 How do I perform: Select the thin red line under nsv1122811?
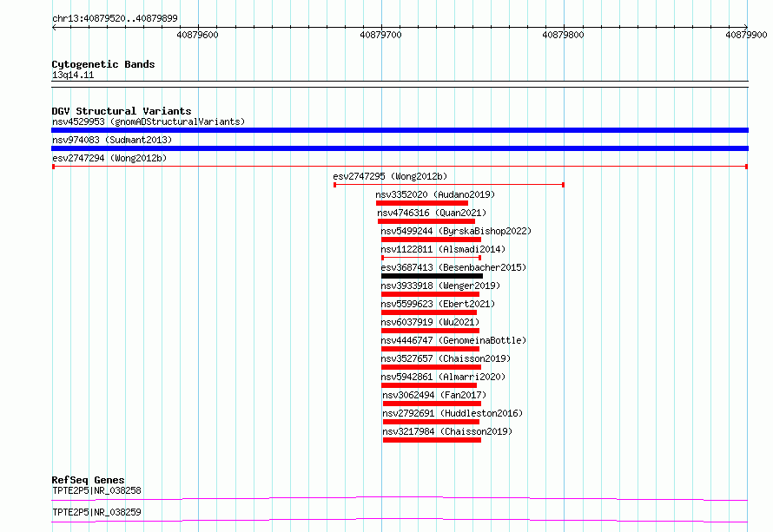[x=432, y=258]
